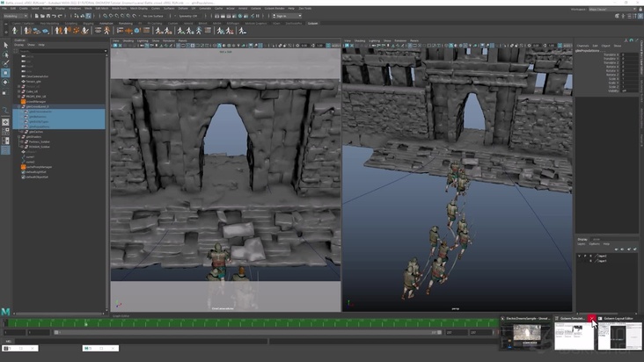This screenshot has width=644, height=362.
Task: Switch to four-view layout button
Action: pyautogui.click(x=6, y=132)
